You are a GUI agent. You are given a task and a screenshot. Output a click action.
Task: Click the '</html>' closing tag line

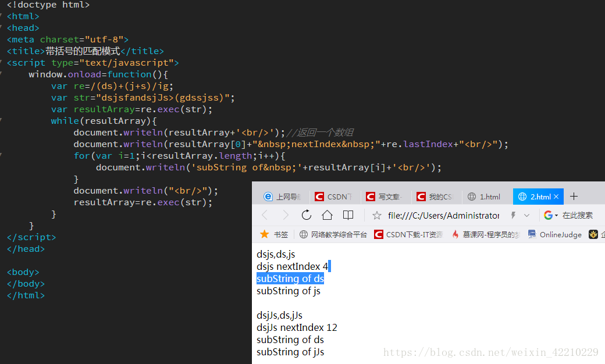tap(26, 295)
